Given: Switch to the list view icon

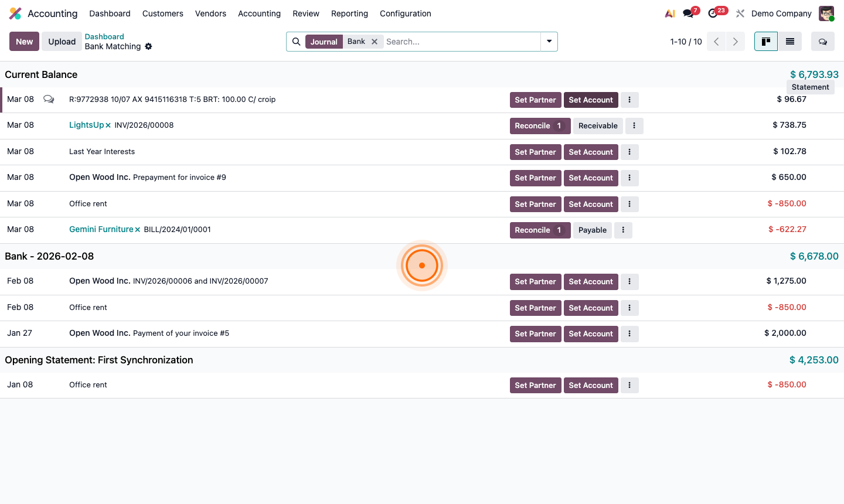Looking at the screenshot, I should 789,41.
